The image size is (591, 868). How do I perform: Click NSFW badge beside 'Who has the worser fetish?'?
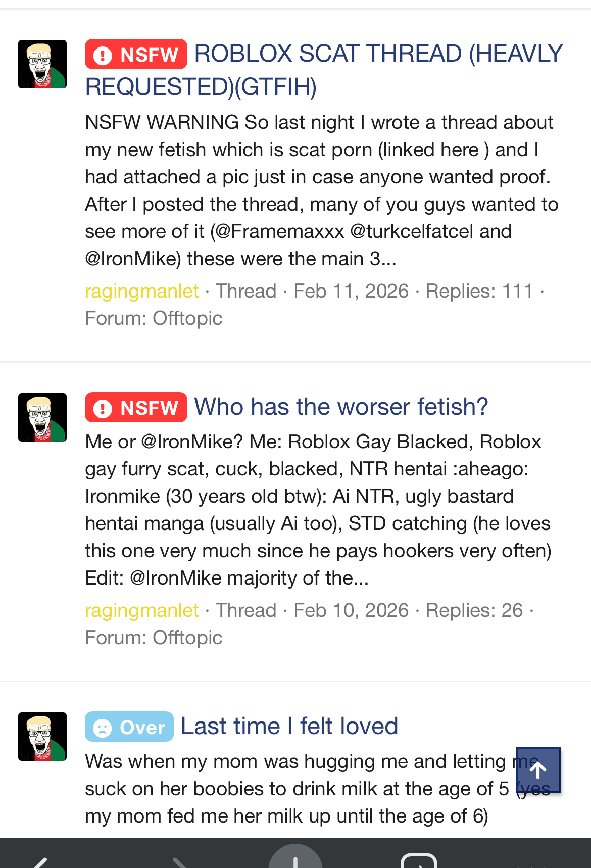[136, 407]
